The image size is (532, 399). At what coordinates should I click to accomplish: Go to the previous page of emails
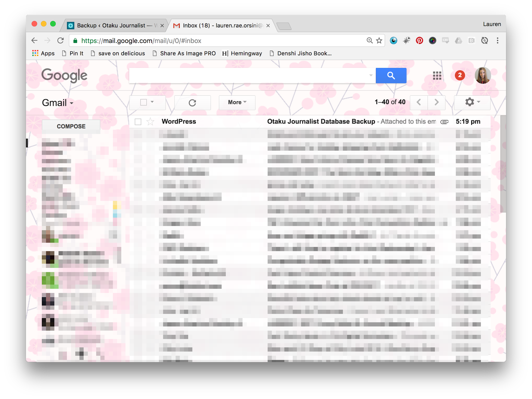(x=419, y=102)
